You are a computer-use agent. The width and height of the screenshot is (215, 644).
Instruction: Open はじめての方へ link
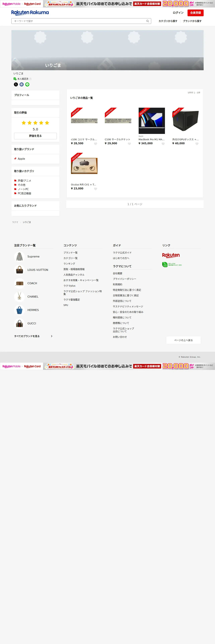[x=121, y=258]
